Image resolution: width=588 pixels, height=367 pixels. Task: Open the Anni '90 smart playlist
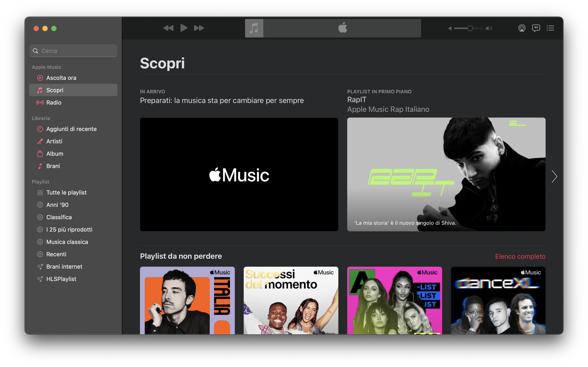tap(73, 205)
